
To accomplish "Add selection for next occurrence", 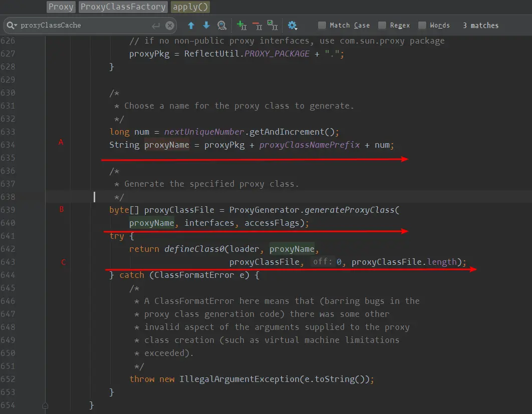I will pos(241,26).
